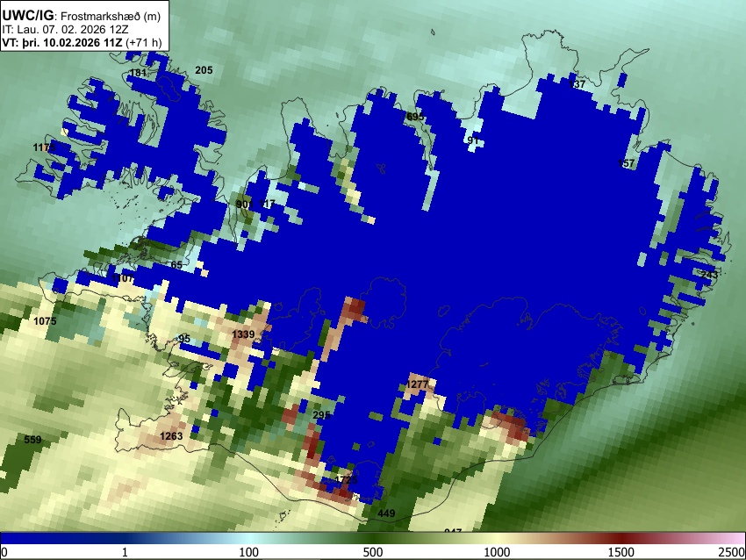Click the 181 value in the Westfjords
This screenshot has width=746, height=560.
(x=138, y=73)
